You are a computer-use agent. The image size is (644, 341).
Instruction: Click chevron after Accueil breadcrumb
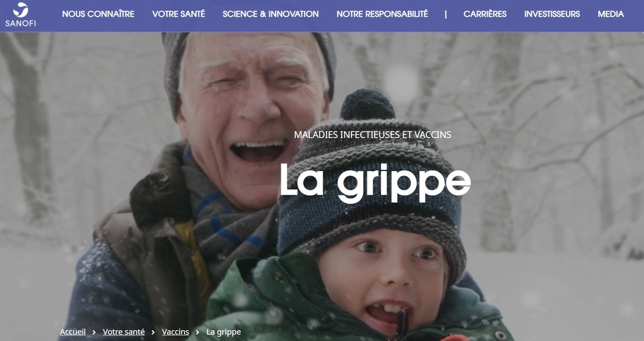[94, 332]
